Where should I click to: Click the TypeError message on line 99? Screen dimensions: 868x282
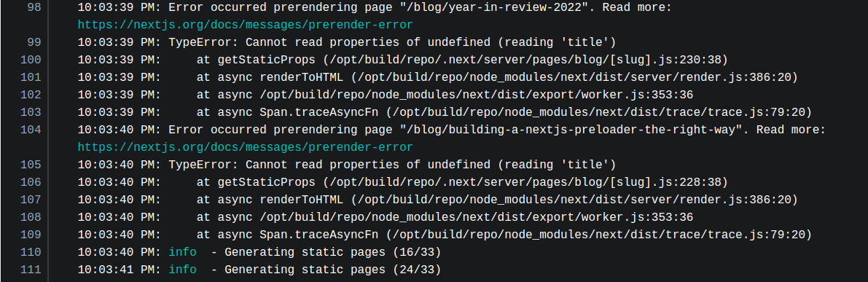(392, 42)
